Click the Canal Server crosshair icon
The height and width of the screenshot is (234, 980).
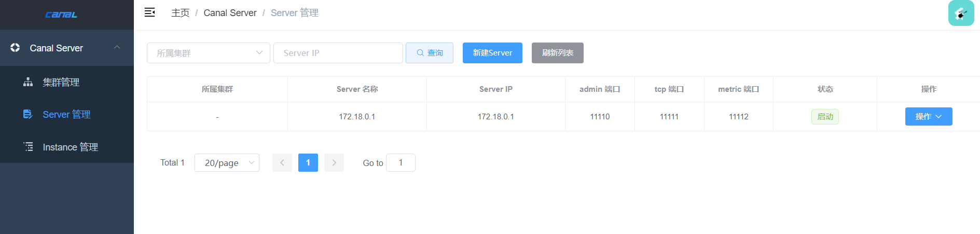coord(15,48)
